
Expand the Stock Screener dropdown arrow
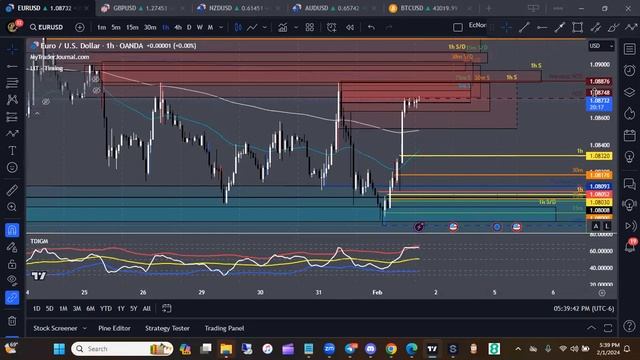point(84,328)
